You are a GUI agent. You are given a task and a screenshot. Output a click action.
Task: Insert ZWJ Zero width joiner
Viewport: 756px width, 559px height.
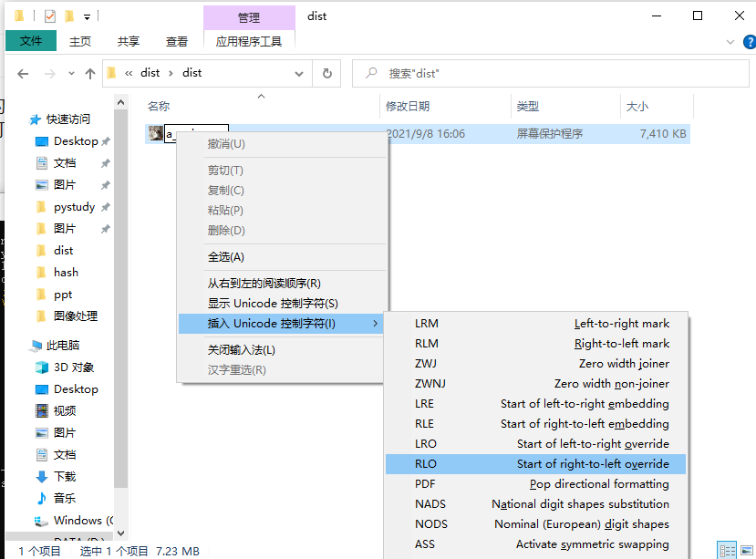(535, 364)
